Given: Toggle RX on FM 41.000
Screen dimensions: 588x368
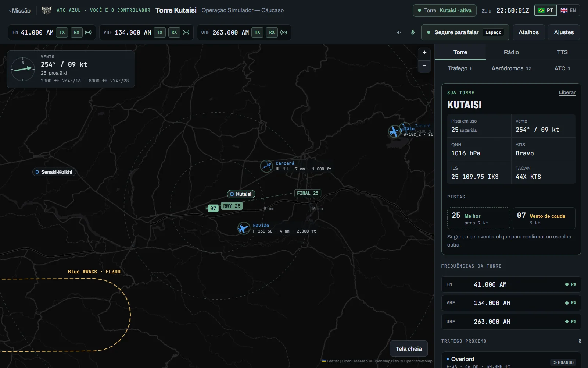Looking at the screenshot, I should click(76, 32).
